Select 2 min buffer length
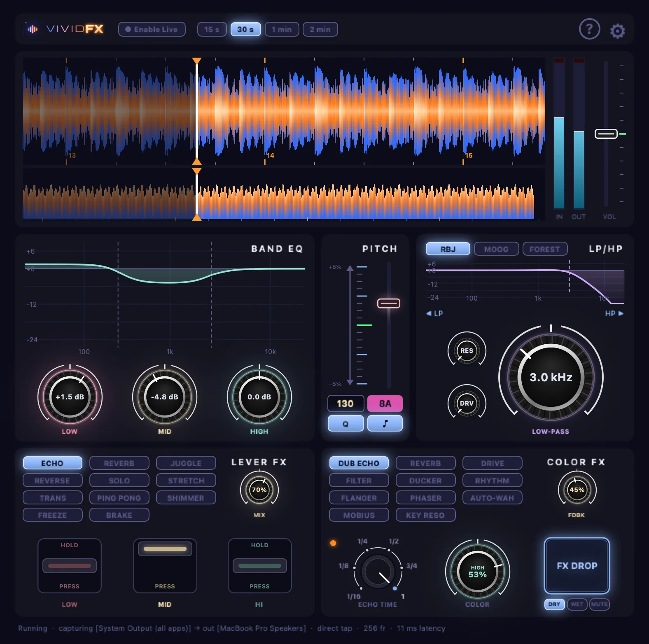The image size is (649, 644). click(320, 29)
